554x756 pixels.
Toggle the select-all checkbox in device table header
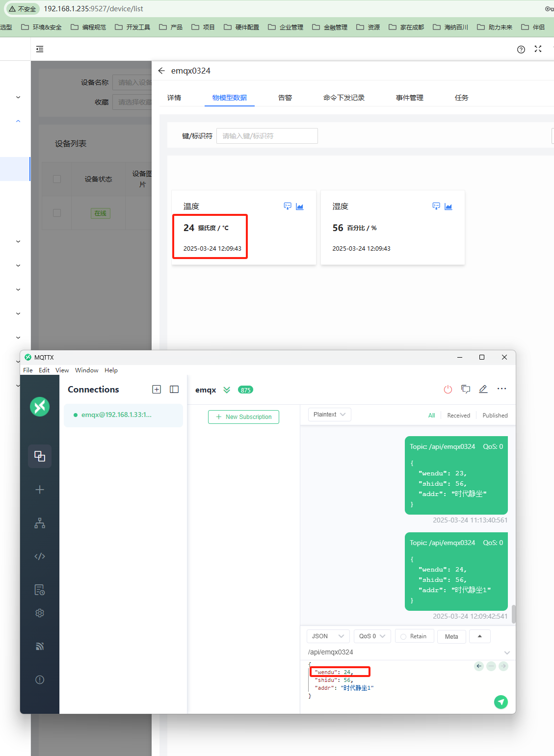57,179
